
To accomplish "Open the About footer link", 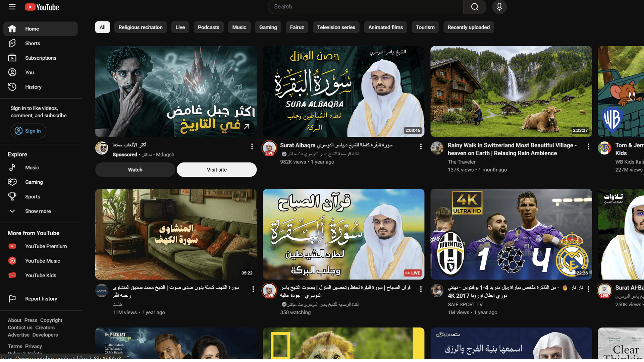I will 15,320.
